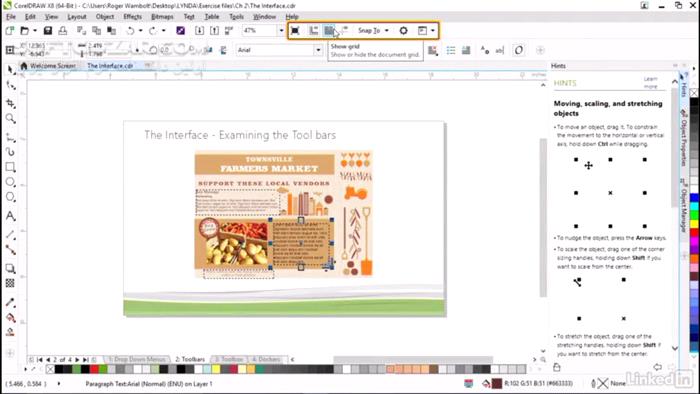Toggle drop cap formatting
The width and height of the screenshot is (700, 394).
click(x=466, y=50)
